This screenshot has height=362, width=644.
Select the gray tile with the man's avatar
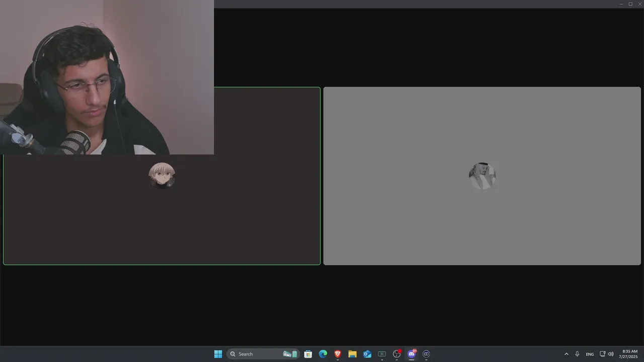click(482, 176)
